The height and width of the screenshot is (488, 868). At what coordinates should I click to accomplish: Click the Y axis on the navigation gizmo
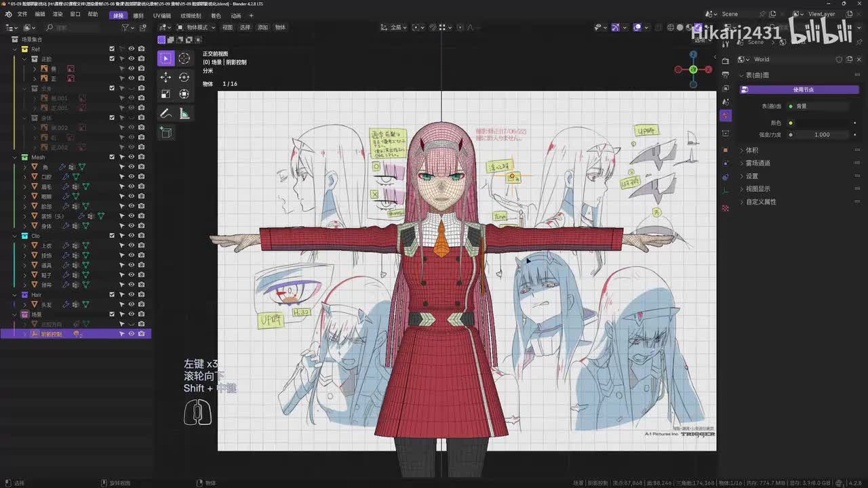point(693,69)
